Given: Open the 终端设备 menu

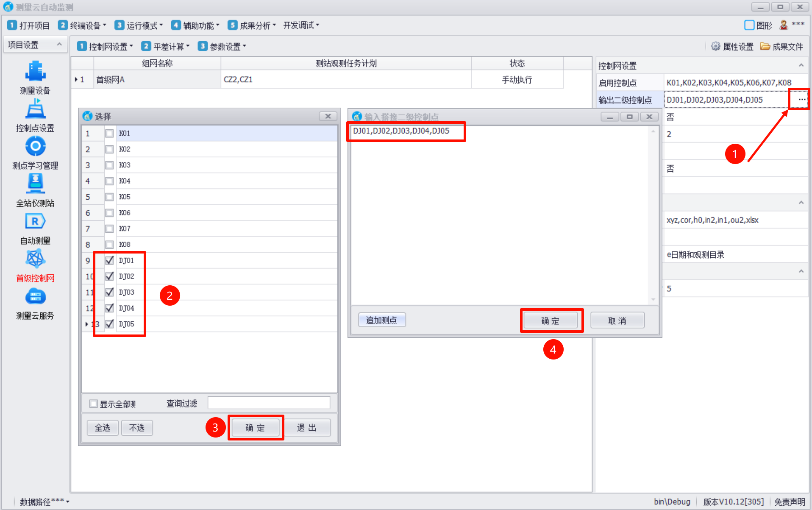Looking at the screenshot, I should 82,25.
